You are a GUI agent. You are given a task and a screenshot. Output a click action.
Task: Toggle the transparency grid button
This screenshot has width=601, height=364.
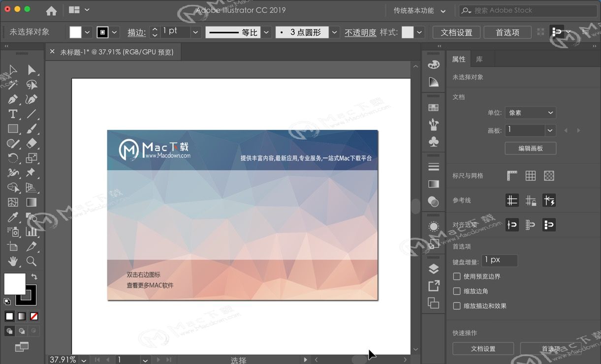click(549, 176)
